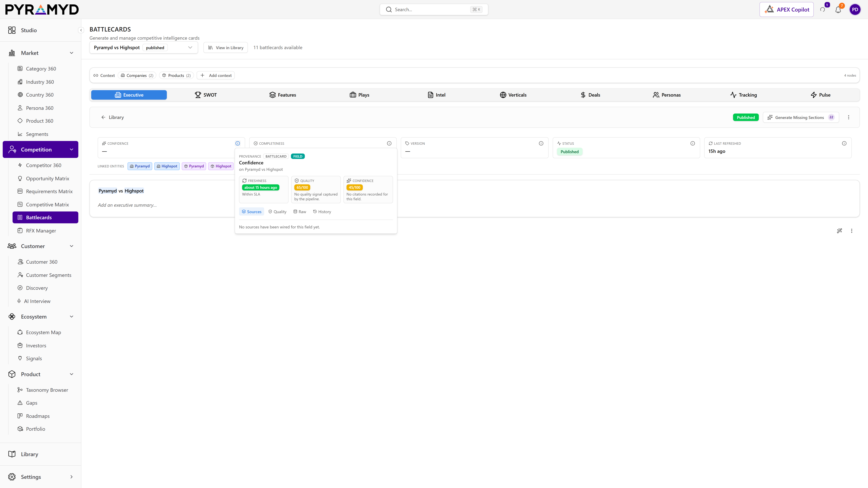868x488 pixels.
Task: Switch to the Plays tab
Action: [x=359, y=95]
